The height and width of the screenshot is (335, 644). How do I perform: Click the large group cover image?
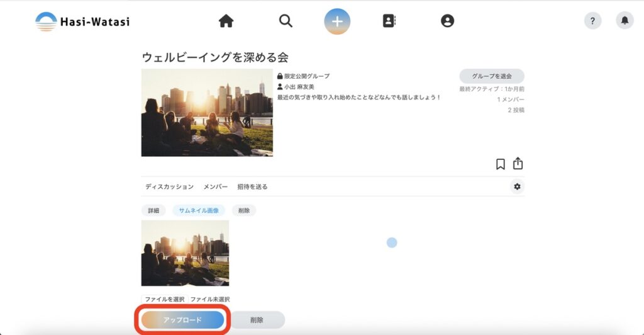[x=207, y=113]
